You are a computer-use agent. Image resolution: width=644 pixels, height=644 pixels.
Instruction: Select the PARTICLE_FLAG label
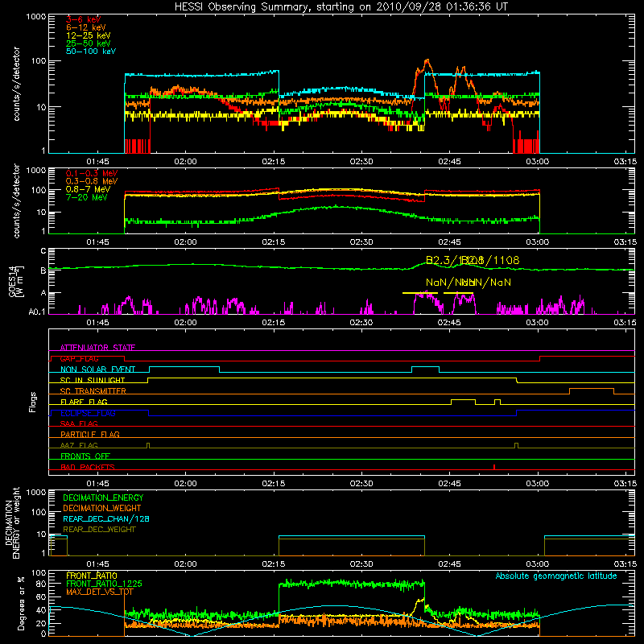90,434
